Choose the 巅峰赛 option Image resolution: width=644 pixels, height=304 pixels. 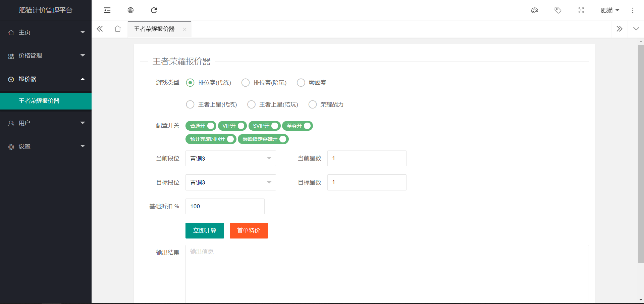[x=301, y=83]
